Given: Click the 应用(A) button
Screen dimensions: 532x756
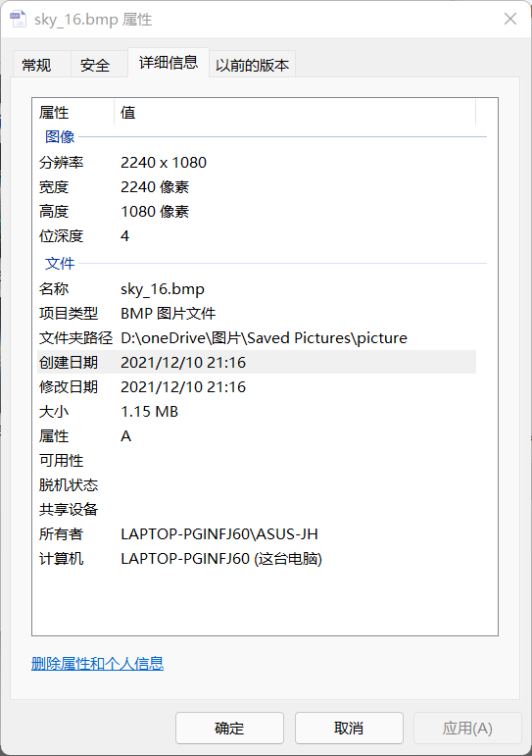Looking at the screenshot, I should click(467, 728).
